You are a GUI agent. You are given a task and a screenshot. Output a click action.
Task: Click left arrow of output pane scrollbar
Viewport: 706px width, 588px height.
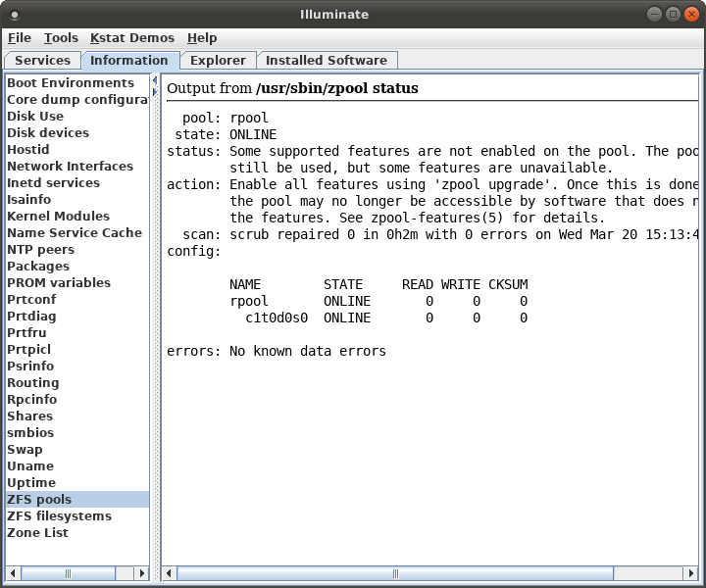click(170, 573)
